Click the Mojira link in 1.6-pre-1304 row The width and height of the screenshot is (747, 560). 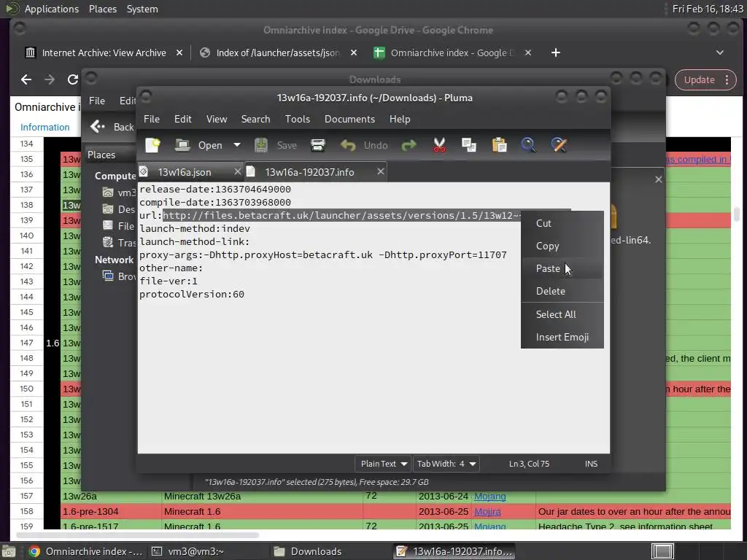(487, 511)
